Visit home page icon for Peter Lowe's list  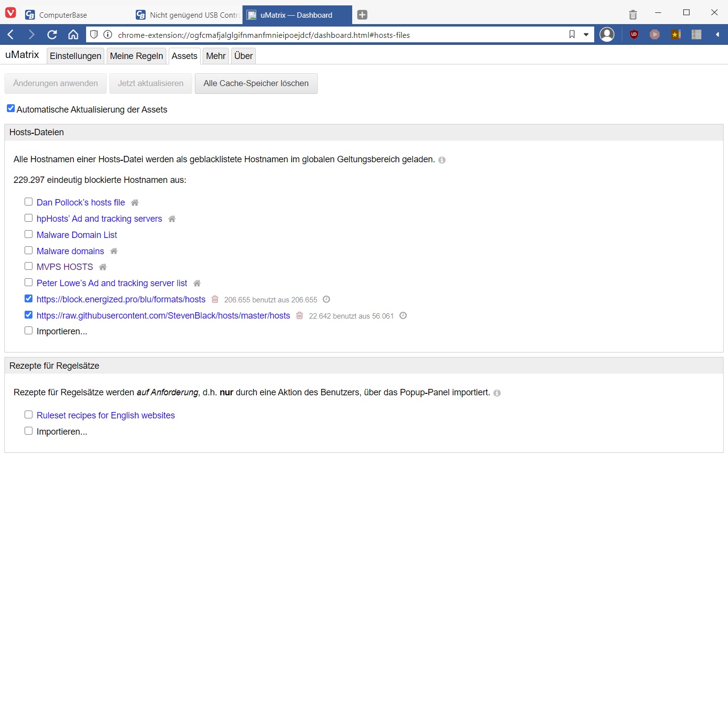(197, 283)
